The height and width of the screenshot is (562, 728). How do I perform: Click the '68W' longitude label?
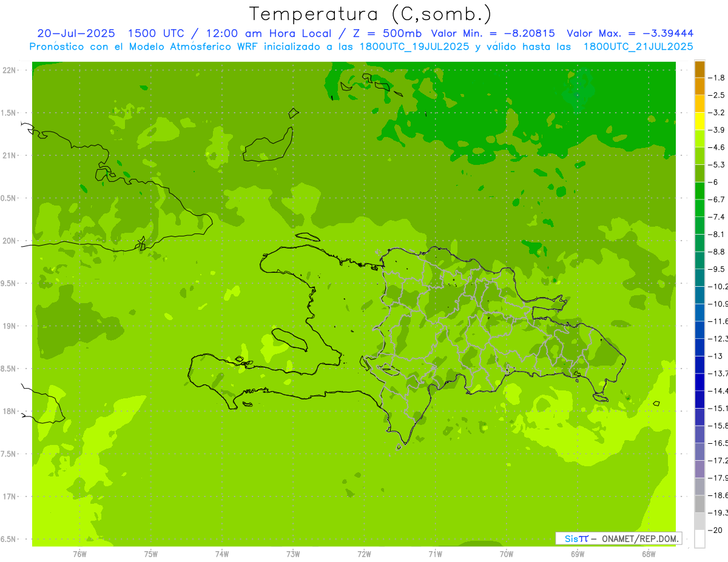(x=649, y=554)
